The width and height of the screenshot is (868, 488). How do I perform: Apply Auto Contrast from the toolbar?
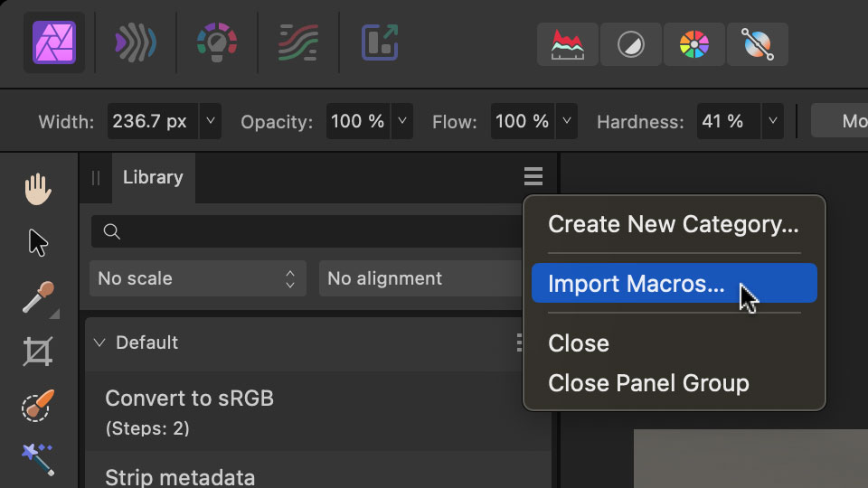click(630, 44)
